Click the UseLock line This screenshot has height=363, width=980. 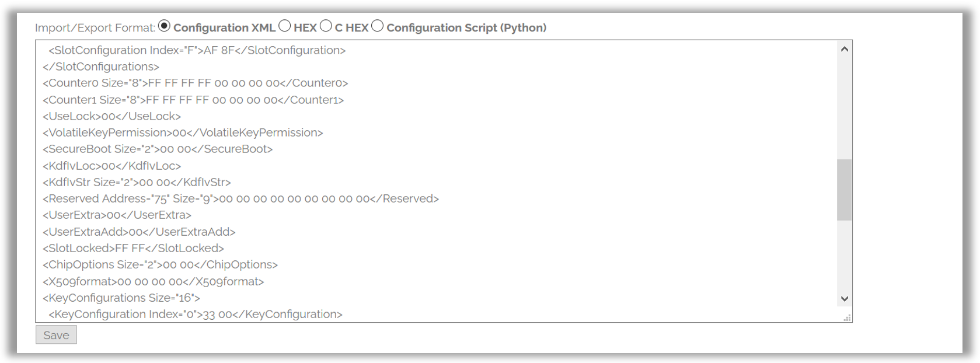point(112,116)
